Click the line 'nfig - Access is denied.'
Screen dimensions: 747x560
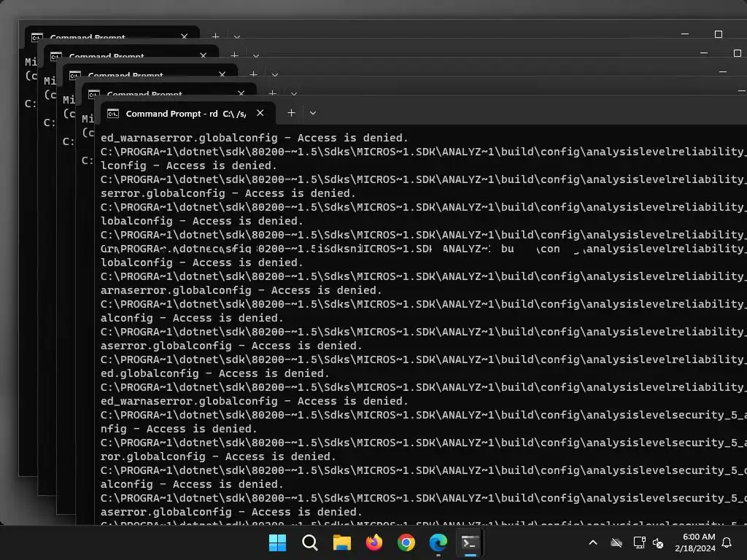179,429
